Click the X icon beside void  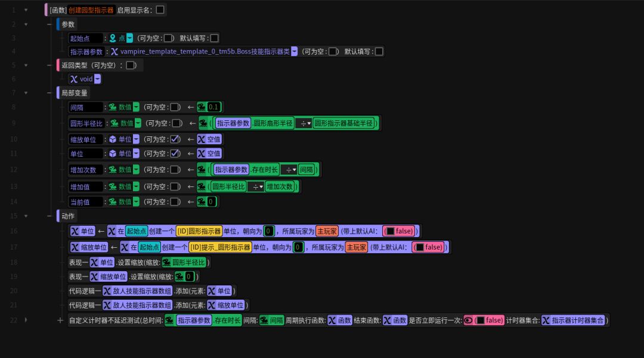point(74,79)
